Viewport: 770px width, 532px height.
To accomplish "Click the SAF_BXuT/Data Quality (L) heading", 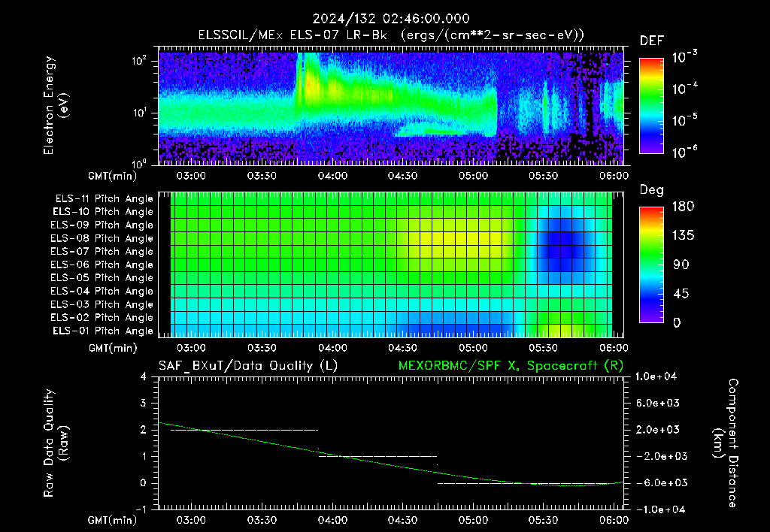I will pyautogui.click(x=248, y=366).
